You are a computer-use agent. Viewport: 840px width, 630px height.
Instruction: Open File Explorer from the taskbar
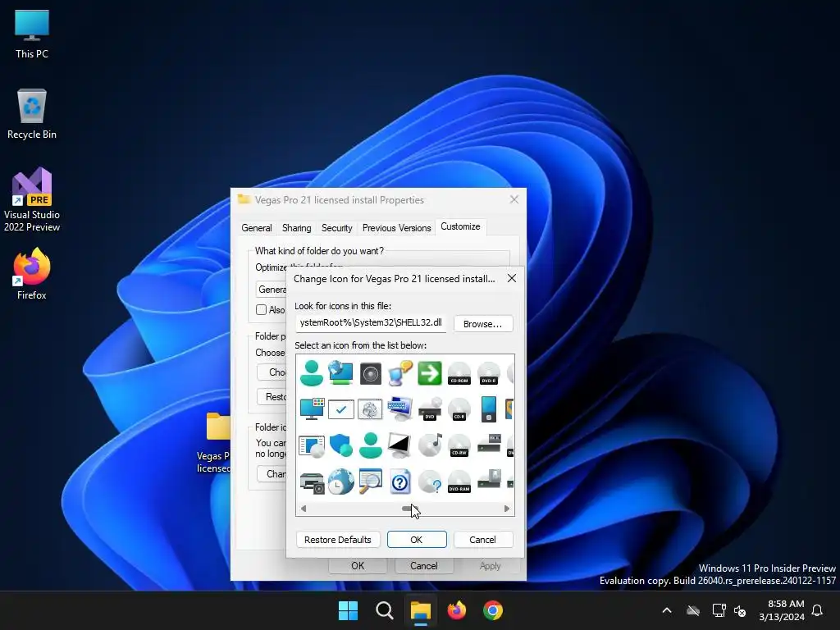coord(421,610)
